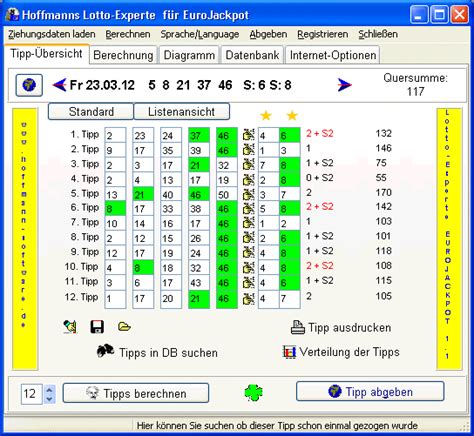The image size is (474, 436).
Task: Click the globe button beside the draw date
Action: (29, 85)
